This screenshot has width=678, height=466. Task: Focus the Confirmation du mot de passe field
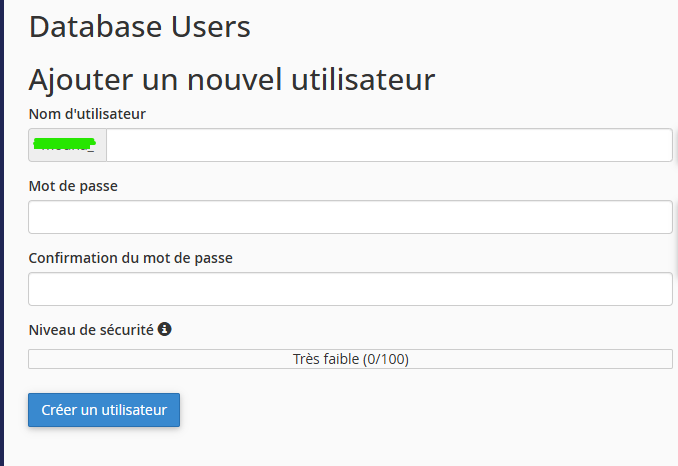350,289
